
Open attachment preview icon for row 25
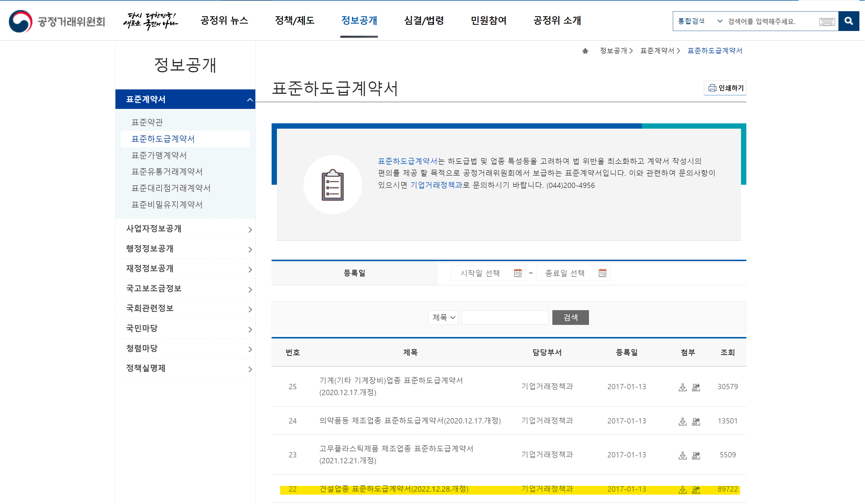coord(696,387)
